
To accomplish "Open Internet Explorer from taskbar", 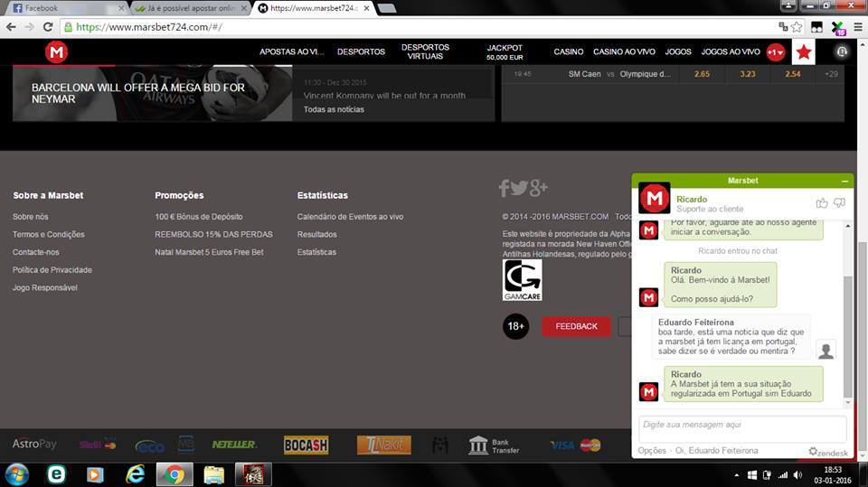I will click(135, 475).
